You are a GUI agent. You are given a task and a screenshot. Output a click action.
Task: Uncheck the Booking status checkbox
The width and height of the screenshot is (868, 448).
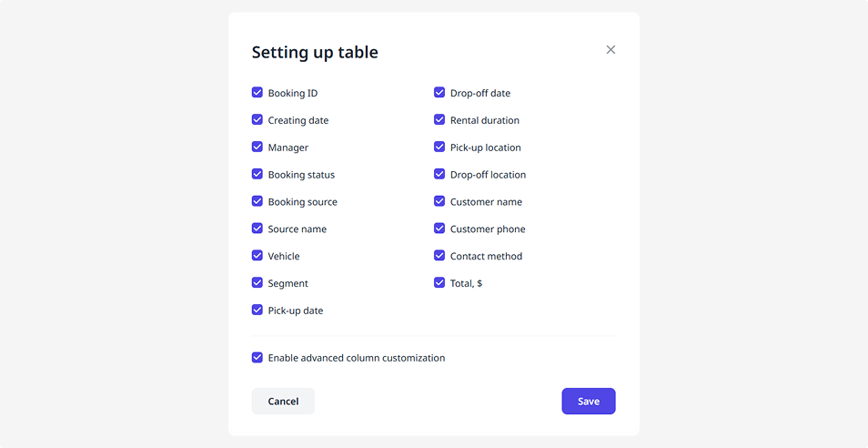pyautogui.click(x=257, y=175)
